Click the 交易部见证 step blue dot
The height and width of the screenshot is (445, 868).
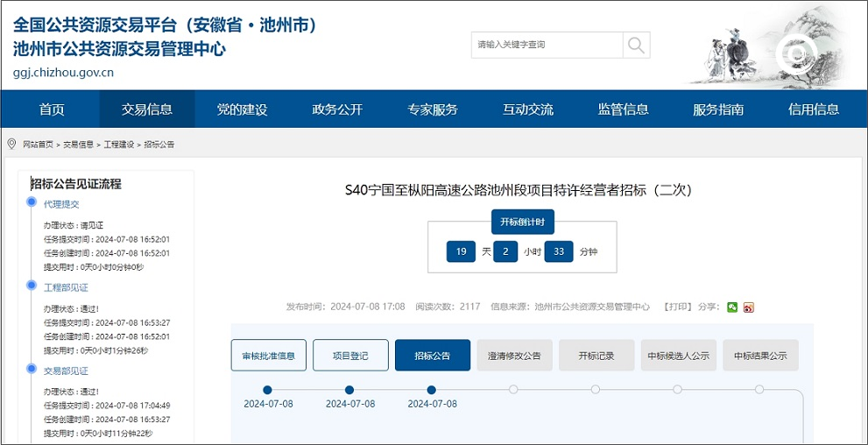click(32, 370)
